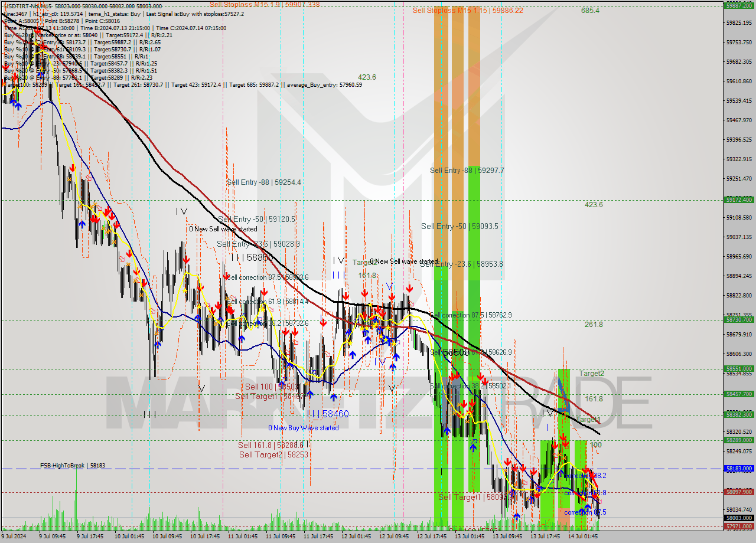Click the 'I I I 58850' wave label
The width and height of the screenshot is (756, 543).
(x=252, y=258)
